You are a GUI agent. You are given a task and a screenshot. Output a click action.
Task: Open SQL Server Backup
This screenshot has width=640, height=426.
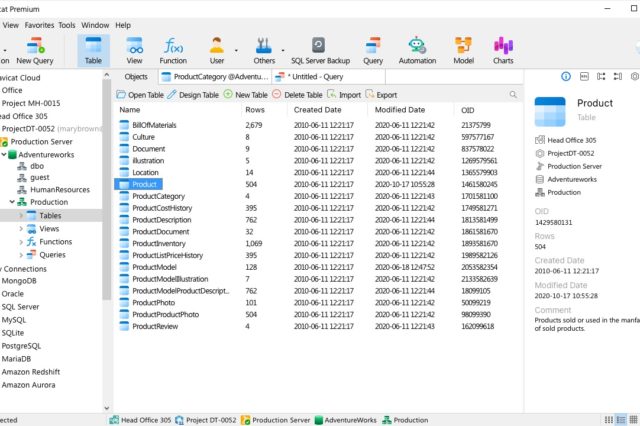320,51
